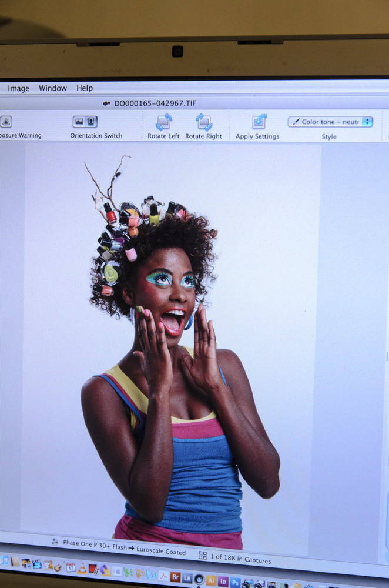
Task: Click the color profile icon in status bar
Action: [x=55, y=542]
